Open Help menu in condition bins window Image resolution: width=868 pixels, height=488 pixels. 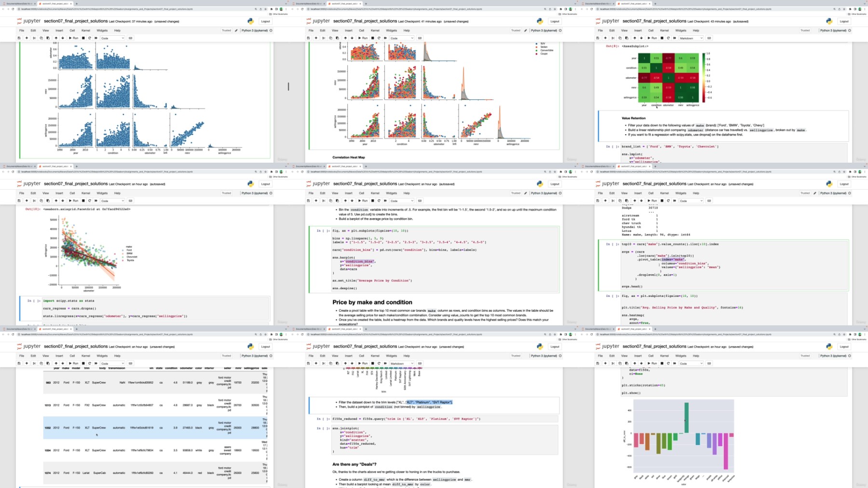(x=407, y=193)
